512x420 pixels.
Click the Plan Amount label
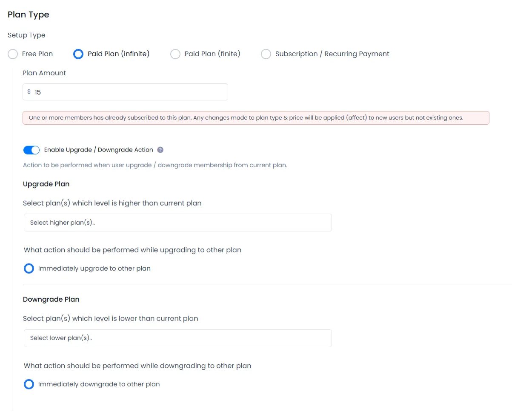(x=44, y=73)
